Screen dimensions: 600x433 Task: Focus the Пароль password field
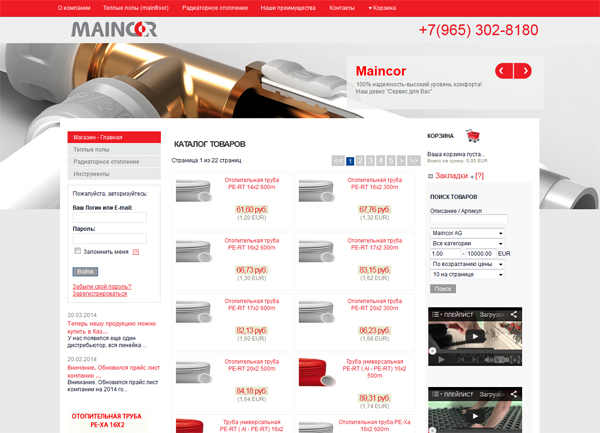[x=109, y=239]
